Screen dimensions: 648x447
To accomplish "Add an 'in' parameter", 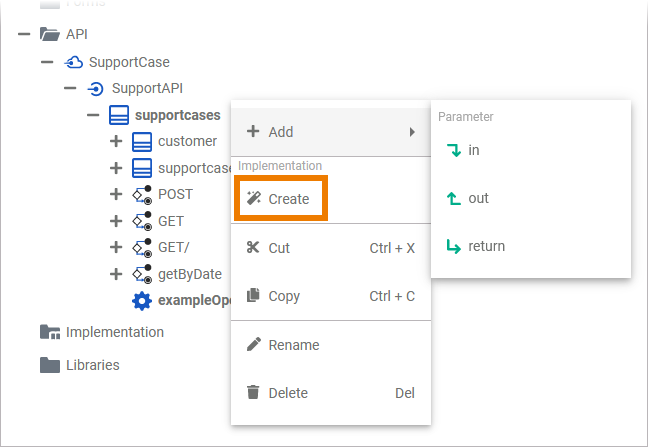I will click(473, 150).
